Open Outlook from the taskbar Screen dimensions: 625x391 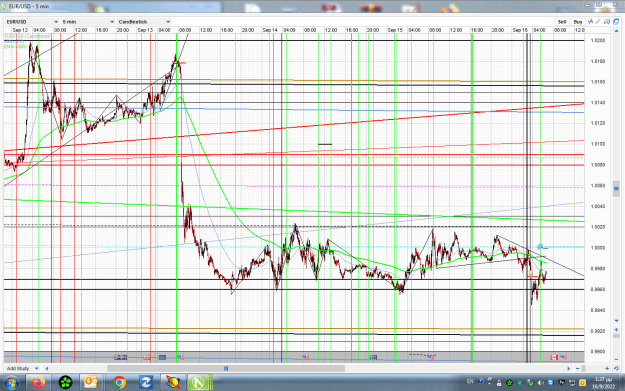click(91, 383)
